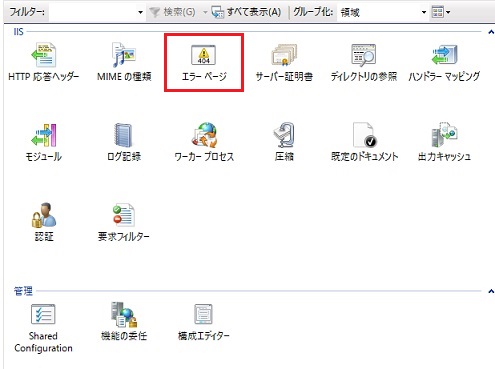495x369 pixels.
Task: Open the 認証 feature
Action: 44,222
